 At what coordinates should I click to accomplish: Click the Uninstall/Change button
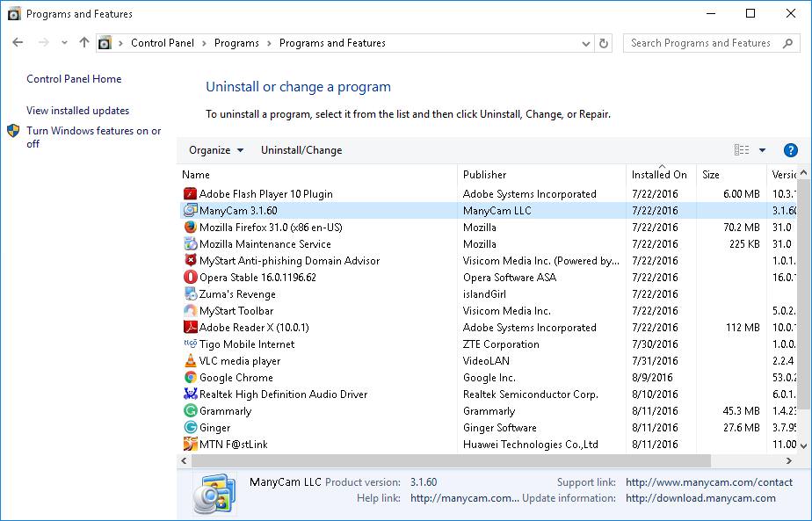click(x=301, y=150)
